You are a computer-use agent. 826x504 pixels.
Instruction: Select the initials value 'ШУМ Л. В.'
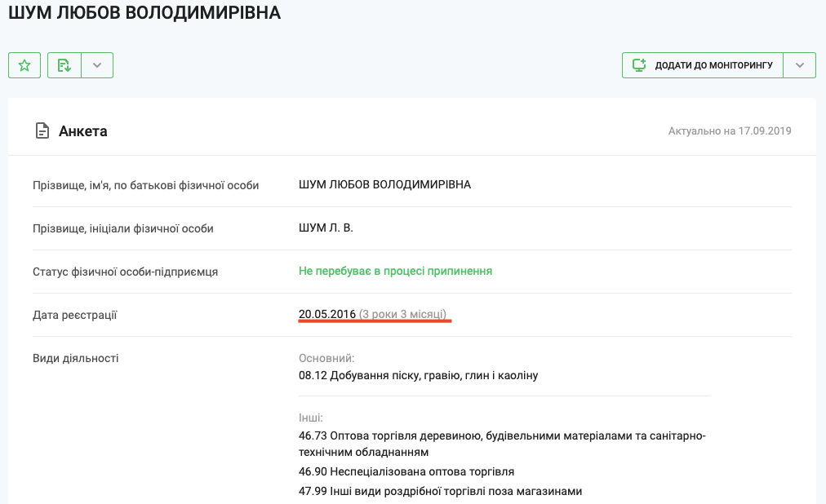[326, 228]
